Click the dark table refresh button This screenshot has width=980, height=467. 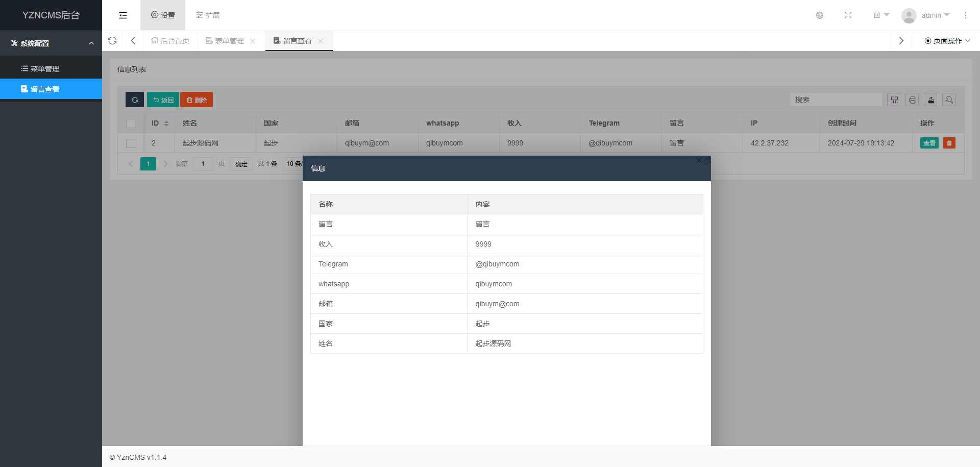135,100
